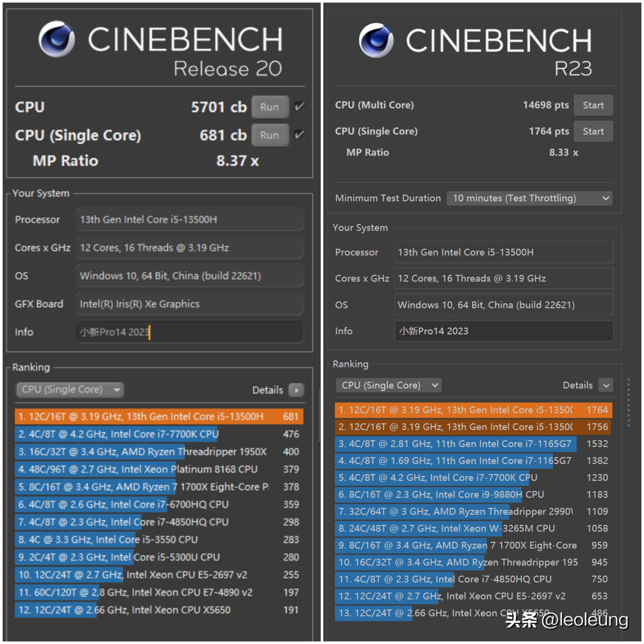Run the R20 CPU multi-core test
644x644 pixels.
270,107
